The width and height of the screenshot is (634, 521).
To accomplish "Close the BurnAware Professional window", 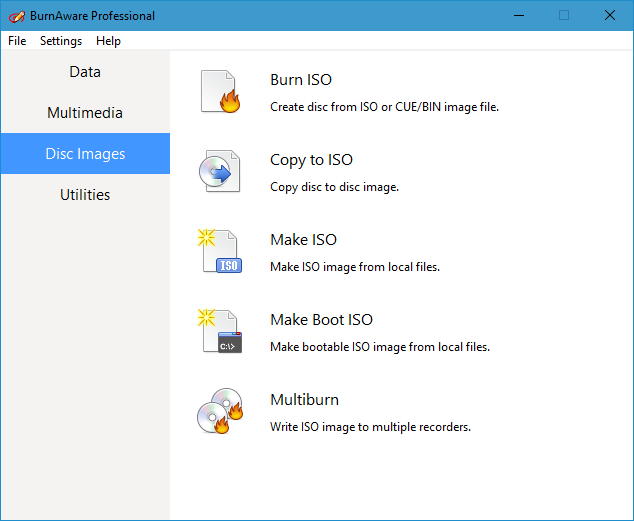I will [x=610, y=16].
